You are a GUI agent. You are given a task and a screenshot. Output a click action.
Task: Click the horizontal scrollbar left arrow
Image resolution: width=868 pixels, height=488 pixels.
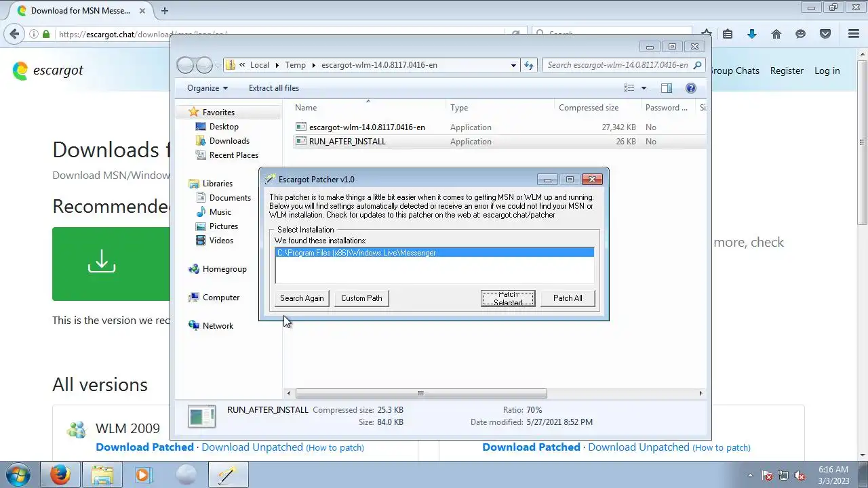[289, 393]
